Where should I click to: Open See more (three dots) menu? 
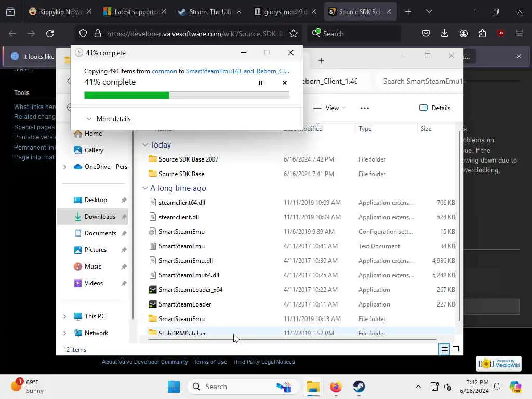pyautogui.click(x=364, y=108)
